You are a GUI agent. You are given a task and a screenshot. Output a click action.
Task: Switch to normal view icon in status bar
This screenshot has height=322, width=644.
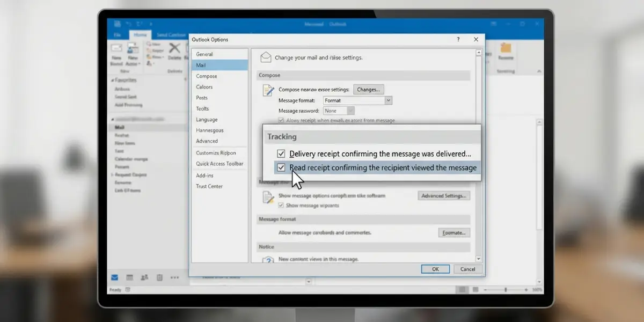[462, 290]
